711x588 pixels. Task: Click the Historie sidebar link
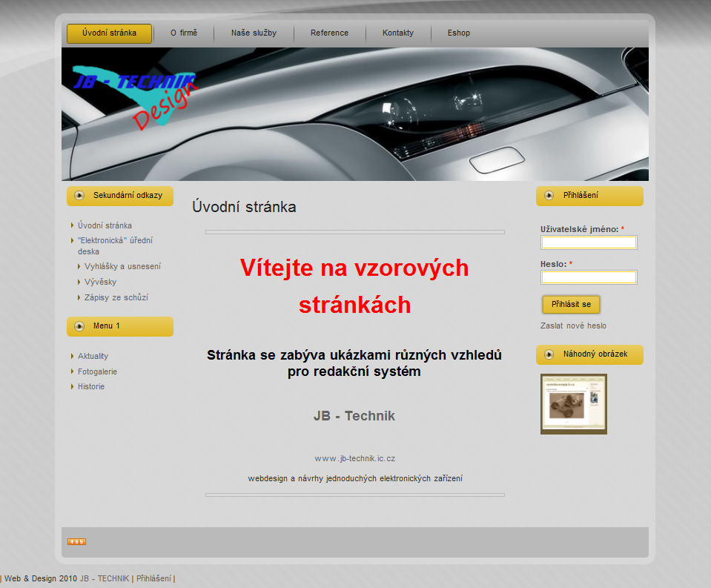coord(91,387)
